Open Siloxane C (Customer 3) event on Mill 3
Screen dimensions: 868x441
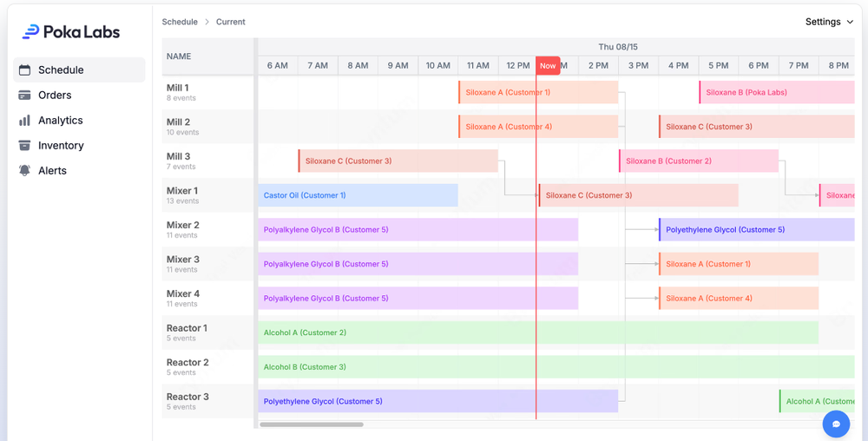click(398, 161)
